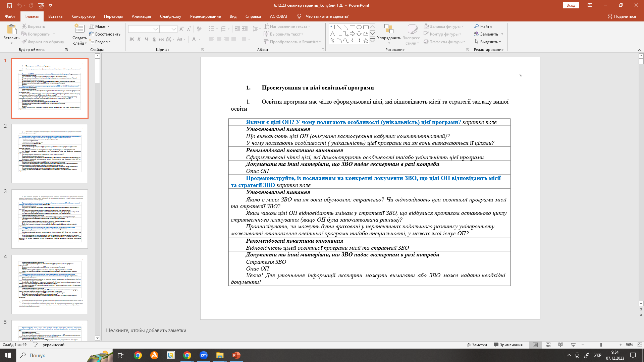Decrease list indent level icon
Viewport: 644px width, 362px height.
click(x=237, y=29)
